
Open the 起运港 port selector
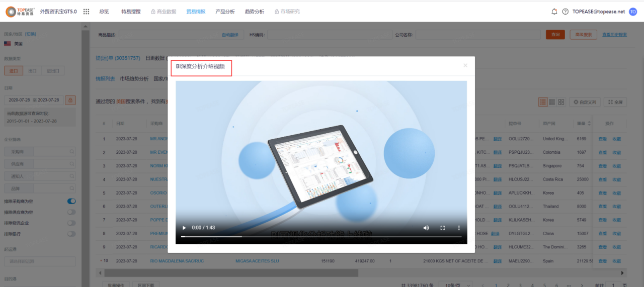(40, 261)
